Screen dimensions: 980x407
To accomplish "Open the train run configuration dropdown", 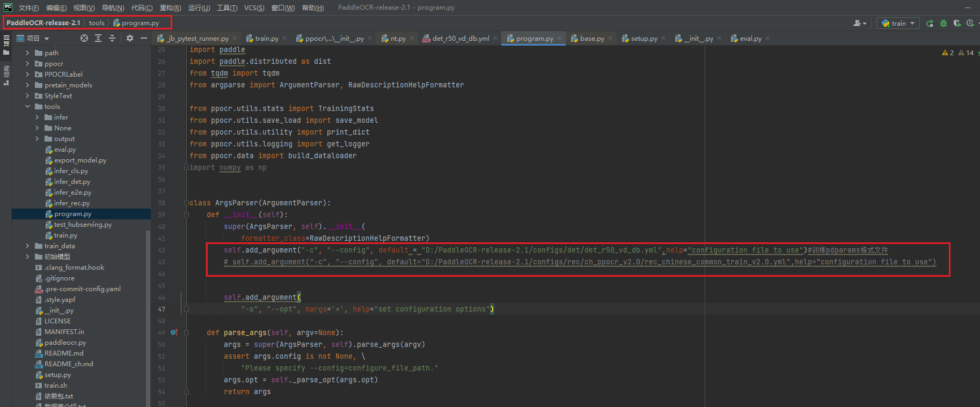I will [898, 23].
